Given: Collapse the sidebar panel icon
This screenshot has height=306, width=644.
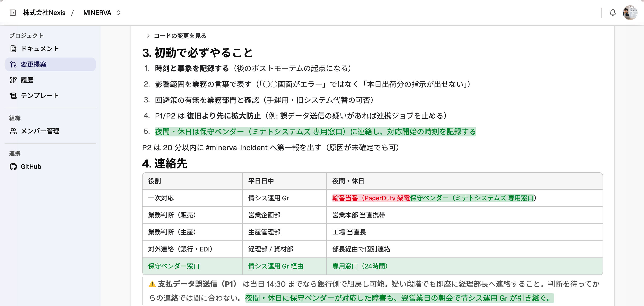Looking at the screenshot, I should [13, 12].
